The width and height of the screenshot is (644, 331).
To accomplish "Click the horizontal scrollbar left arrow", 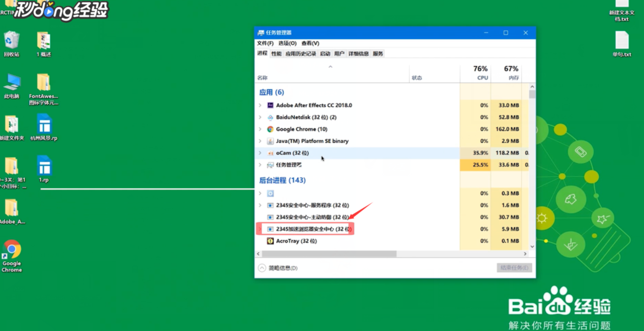I will pos(259,254).
